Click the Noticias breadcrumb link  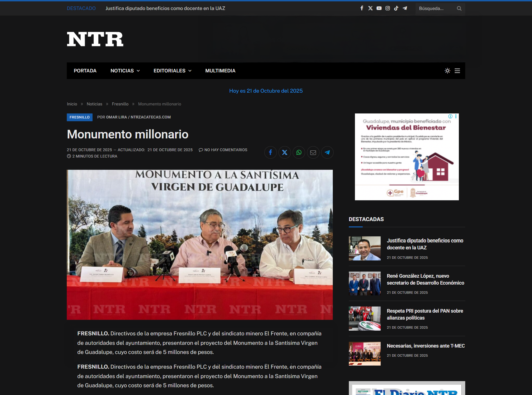coord(94,104)
